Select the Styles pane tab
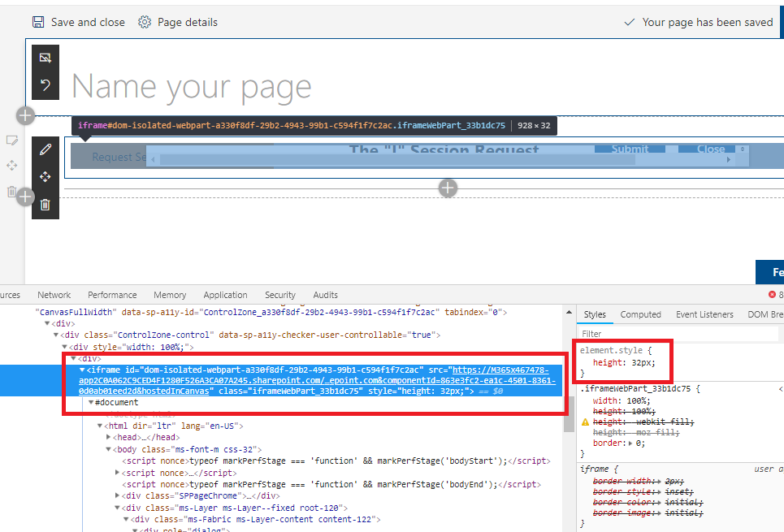784x532 pixels. 595,314
